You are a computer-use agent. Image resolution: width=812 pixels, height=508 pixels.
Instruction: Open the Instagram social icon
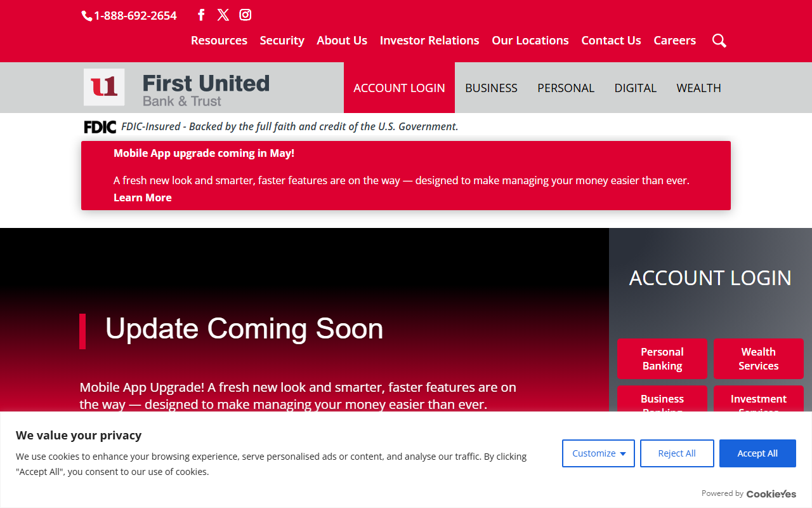coord(246,15)
